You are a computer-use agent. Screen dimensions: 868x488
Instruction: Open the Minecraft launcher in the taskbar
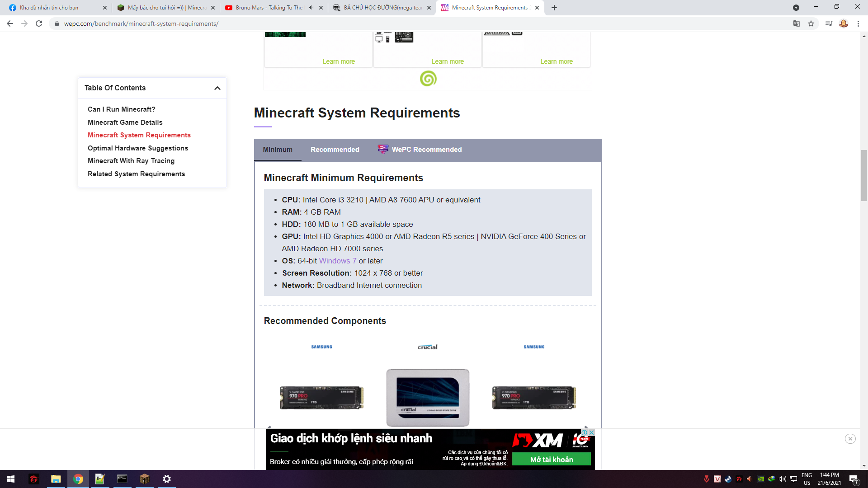click(144, 479)
